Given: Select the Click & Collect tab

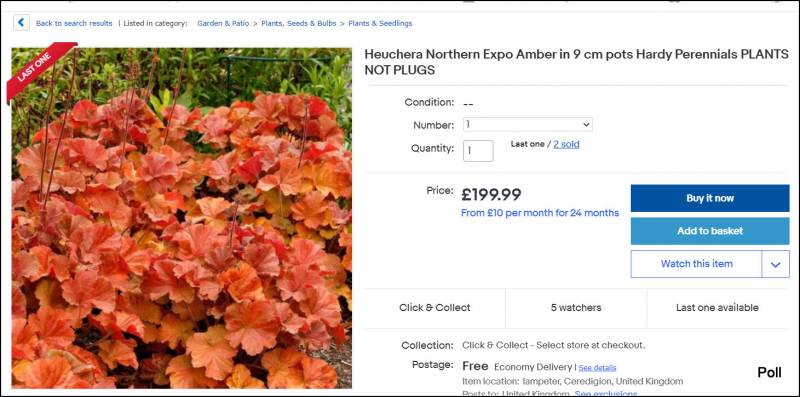Looking at the screenshot, I should [x=435, y=308].
